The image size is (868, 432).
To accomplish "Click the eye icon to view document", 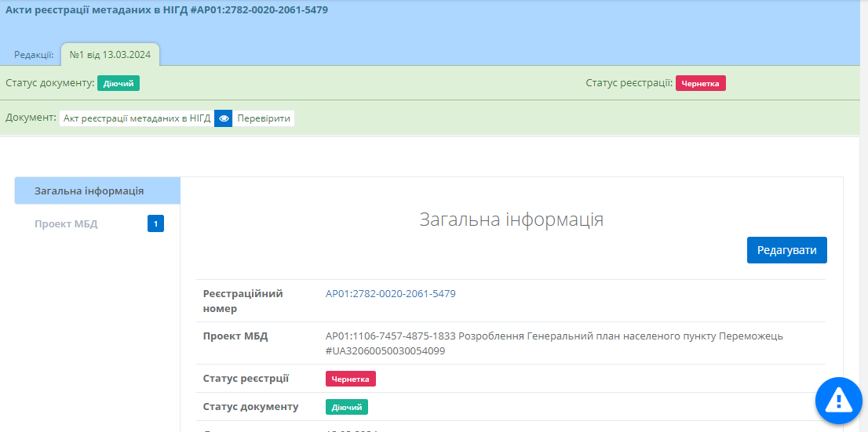I will [x=224, y=118].
